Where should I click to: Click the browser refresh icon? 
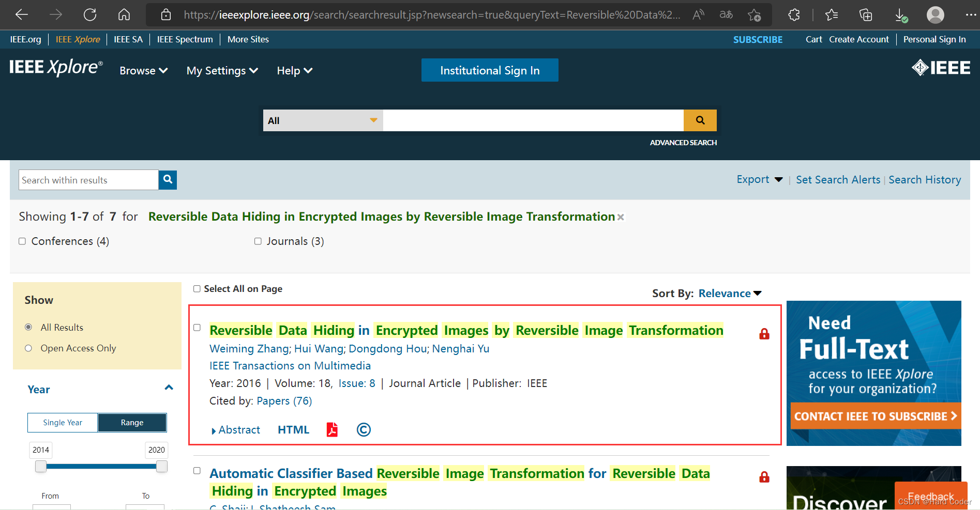point(90,14)
